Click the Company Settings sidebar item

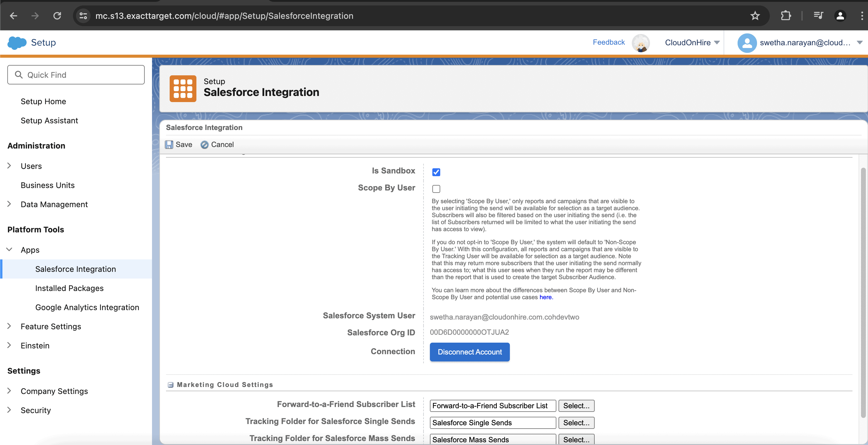click(54, 391)
